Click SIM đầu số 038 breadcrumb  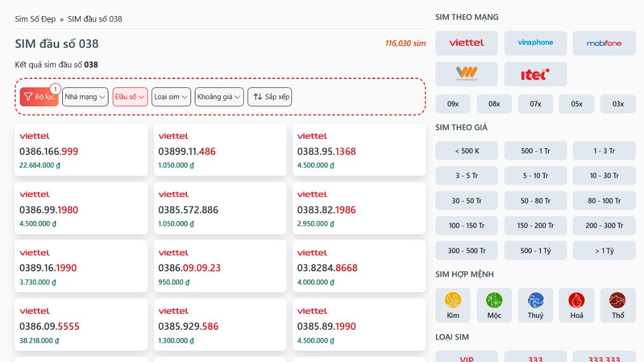(95, 19)
